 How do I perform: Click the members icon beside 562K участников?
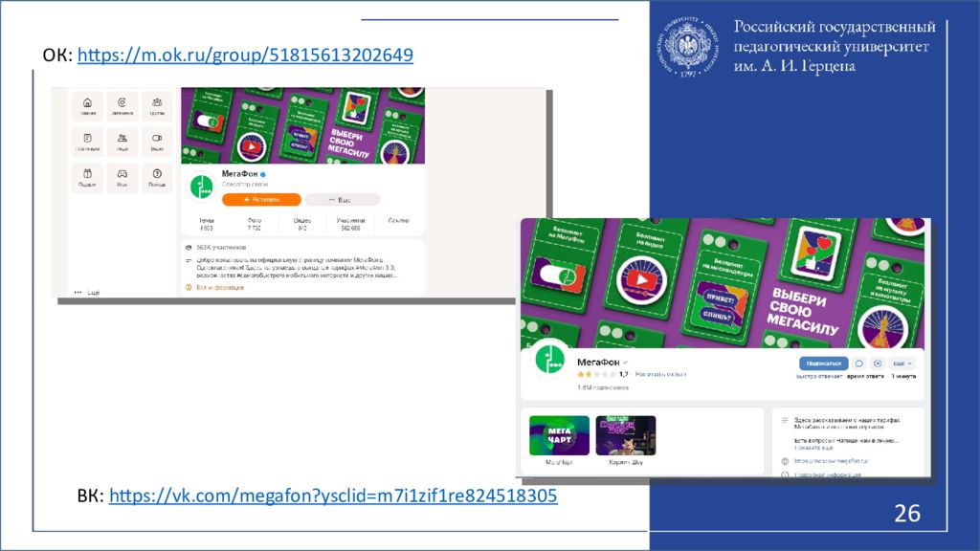(189, 248)
